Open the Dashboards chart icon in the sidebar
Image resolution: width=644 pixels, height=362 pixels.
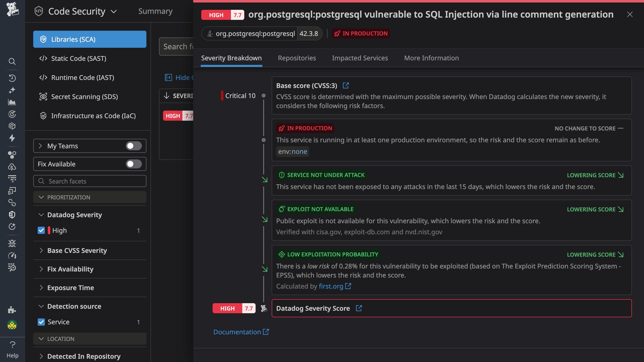coord(12,102)
